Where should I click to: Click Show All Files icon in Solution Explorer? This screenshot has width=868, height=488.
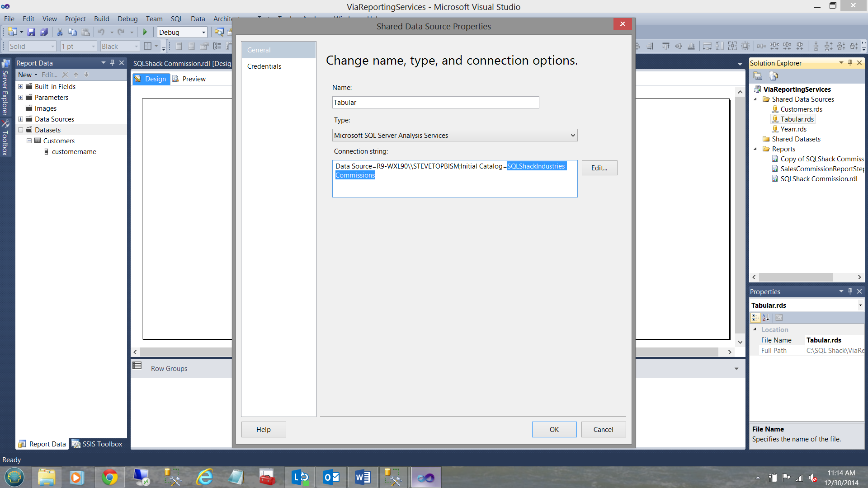(774, 76)
